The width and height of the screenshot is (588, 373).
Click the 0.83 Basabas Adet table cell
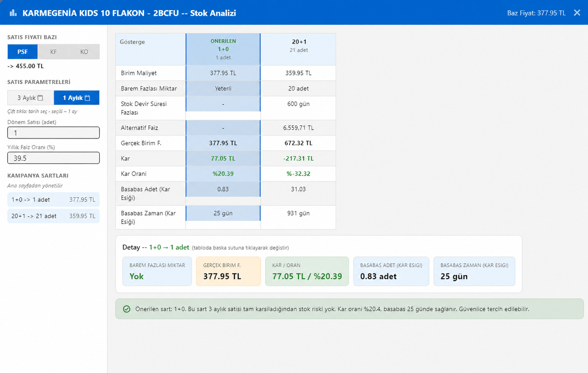(x=223, y=189)
